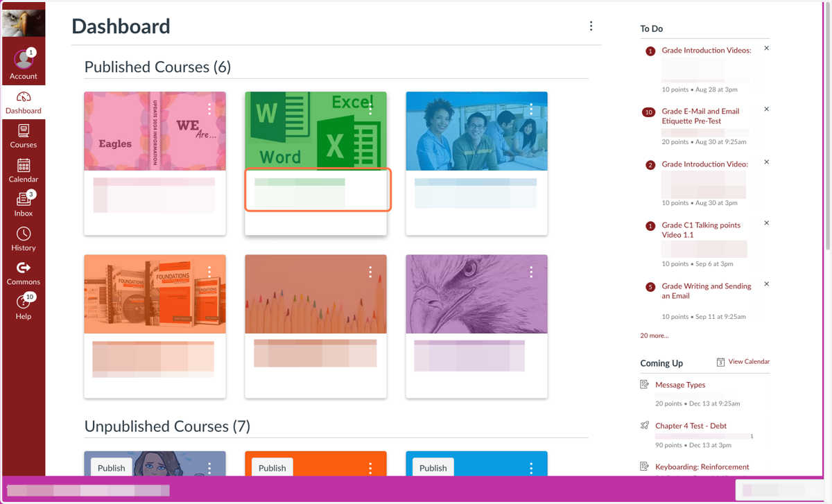
Task: Open options menu on group photo course card
Action: pyautogui.click(x=531, y=109)
